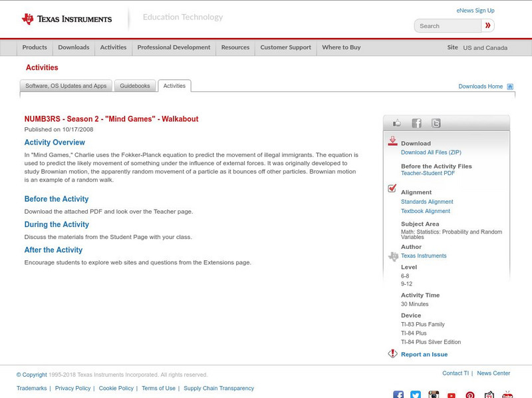Click the Published on 10/17/2008 text
The image size is (532, 398).
(59, 129)
